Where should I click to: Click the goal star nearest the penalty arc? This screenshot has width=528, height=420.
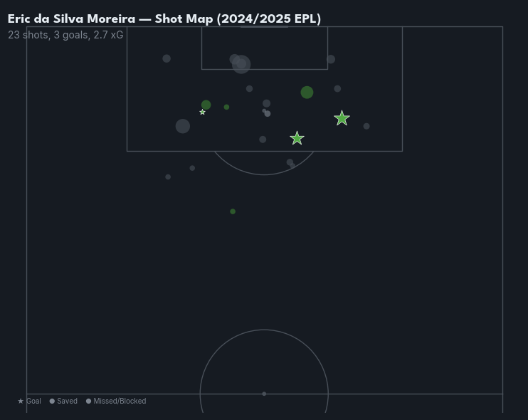tap(297, 138)
